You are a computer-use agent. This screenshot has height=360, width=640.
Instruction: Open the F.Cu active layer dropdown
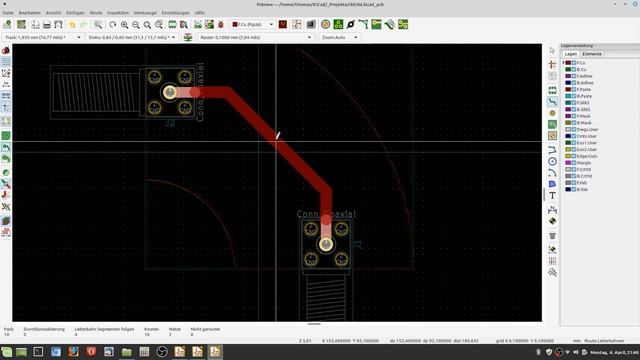tap(252, 24)
